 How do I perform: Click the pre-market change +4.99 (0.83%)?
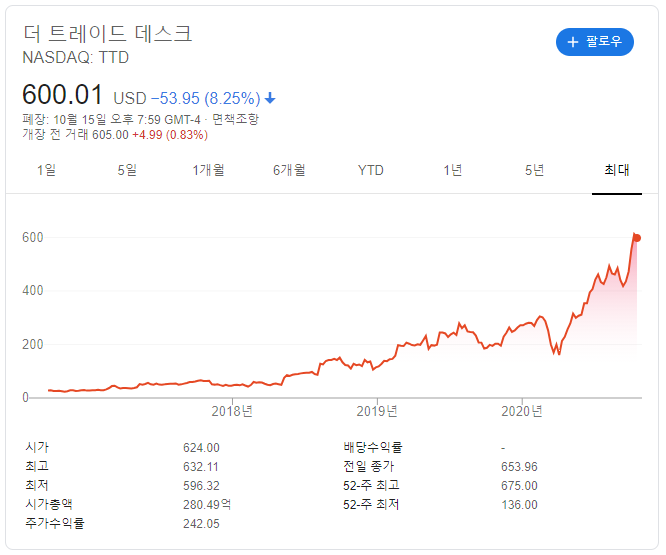click(170, 135)
